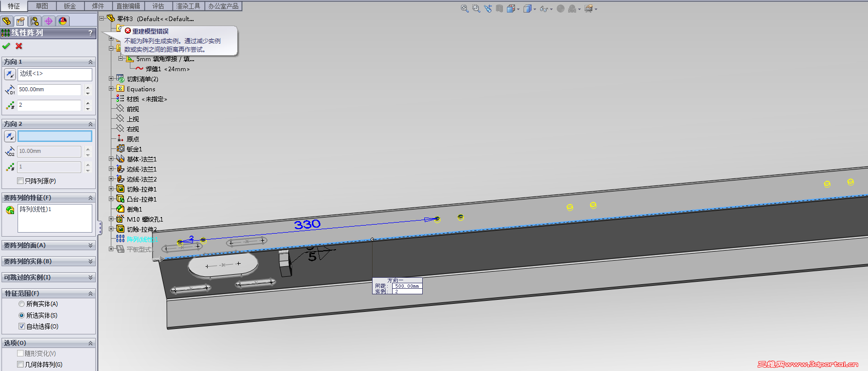Open the FeatureManager design tree tab

7,21
